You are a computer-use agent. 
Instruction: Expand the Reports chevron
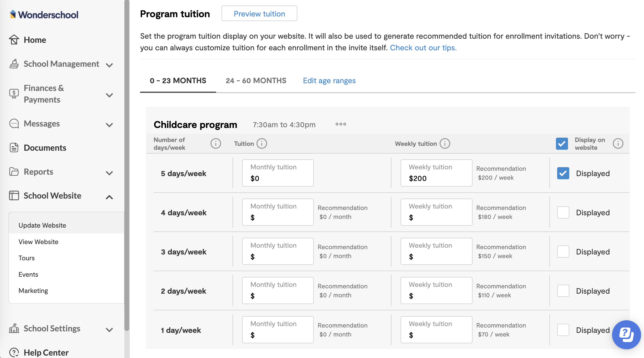click(109, 173)
